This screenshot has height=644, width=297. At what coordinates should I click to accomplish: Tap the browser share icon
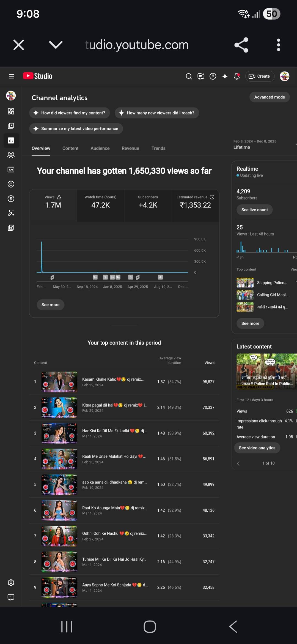pos(241,45)
